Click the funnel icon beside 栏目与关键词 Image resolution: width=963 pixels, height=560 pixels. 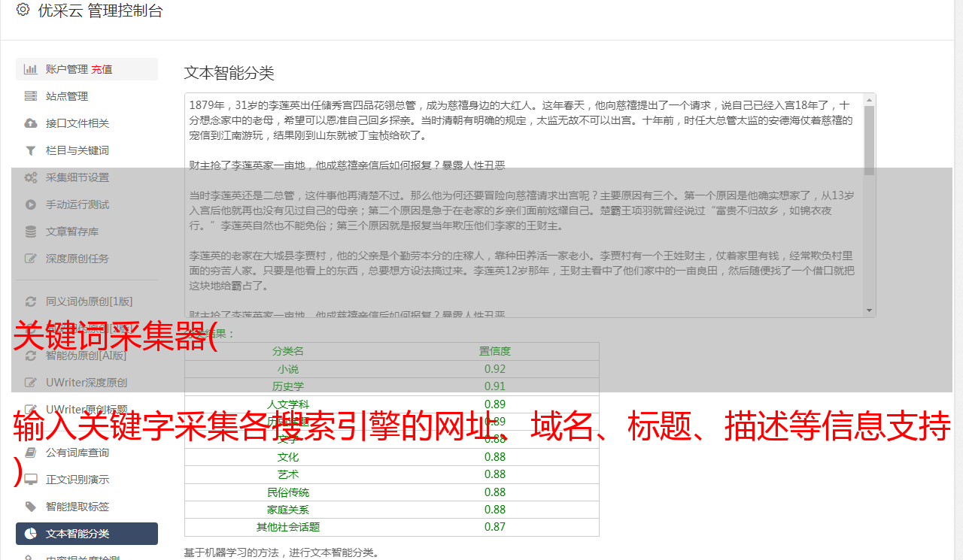(31, 150)
